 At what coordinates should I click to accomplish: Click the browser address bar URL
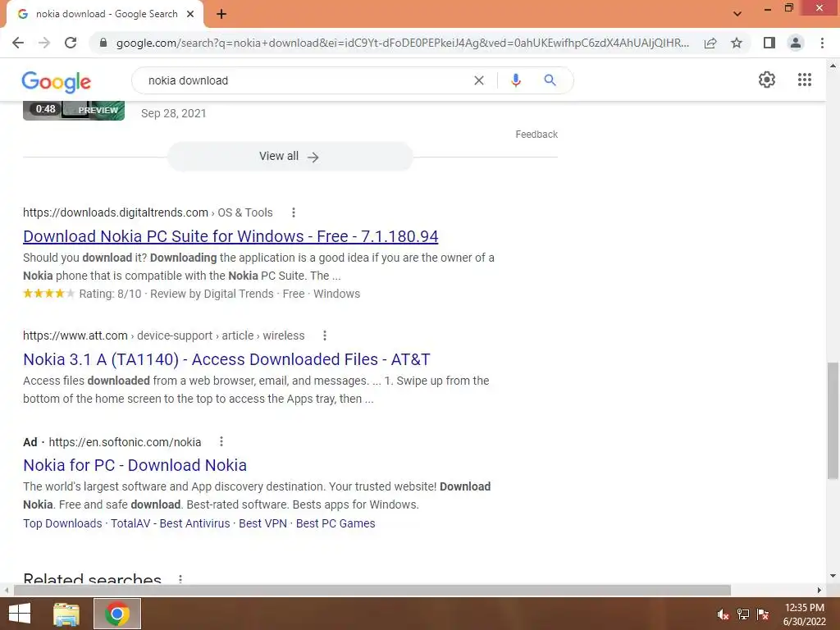[402, 43]
